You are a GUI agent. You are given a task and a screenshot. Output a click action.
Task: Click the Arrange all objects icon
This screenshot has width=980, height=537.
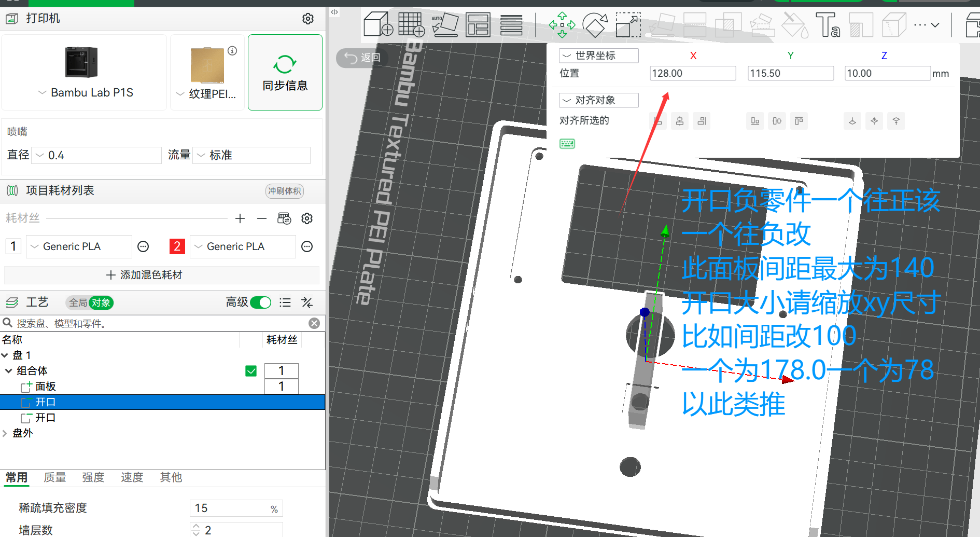point(478,24)
